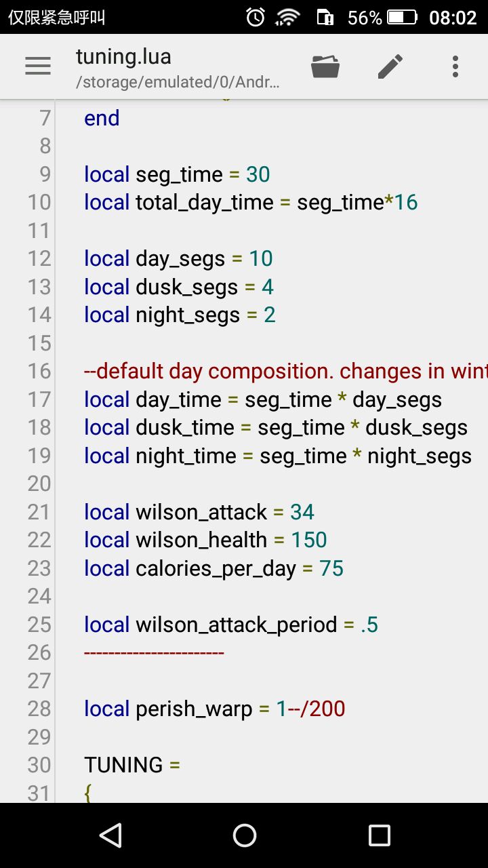Tap the /storage/emulated file path subtitle

point(178,82)
